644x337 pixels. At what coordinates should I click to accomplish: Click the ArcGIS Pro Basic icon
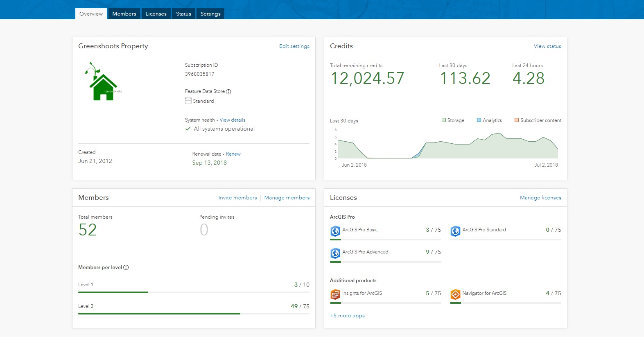[x=335, y=231]
